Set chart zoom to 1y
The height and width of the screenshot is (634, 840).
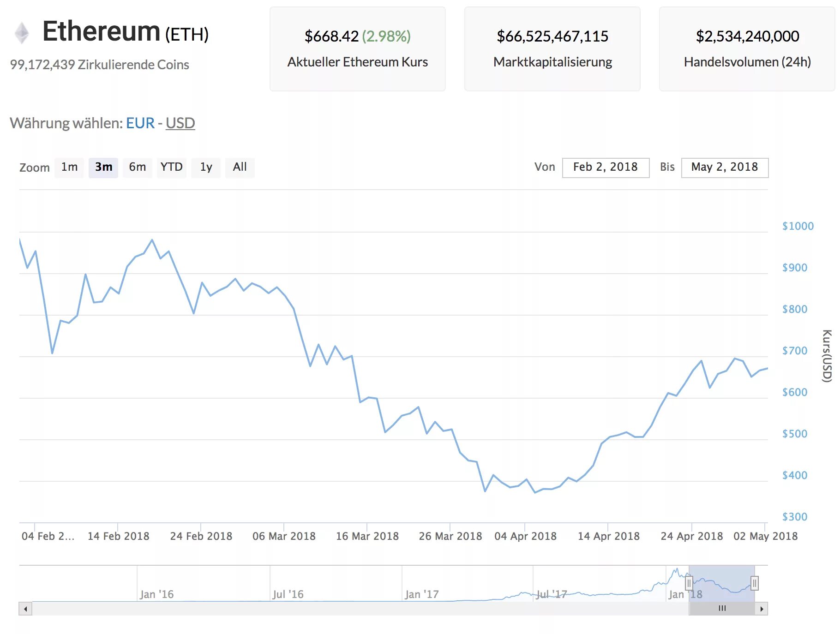pyautogui.click(x=206, y=167)
